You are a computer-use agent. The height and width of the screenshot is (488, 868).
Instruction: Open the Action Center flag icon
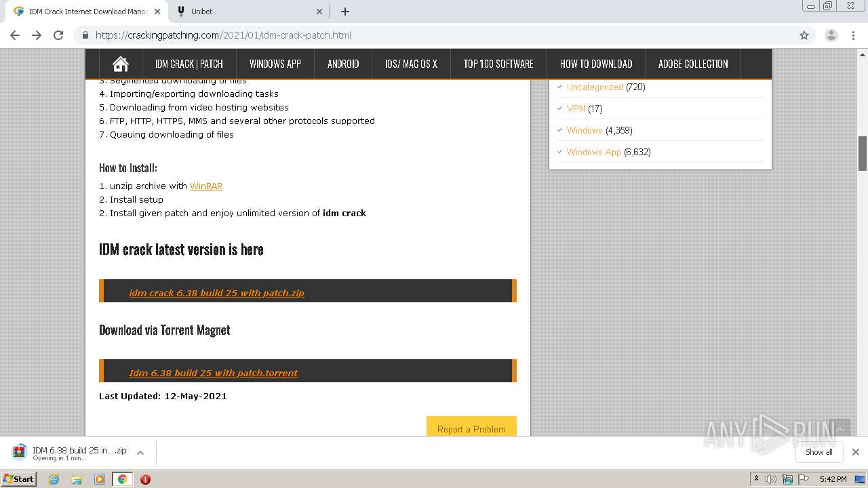[x=804, y=479]
